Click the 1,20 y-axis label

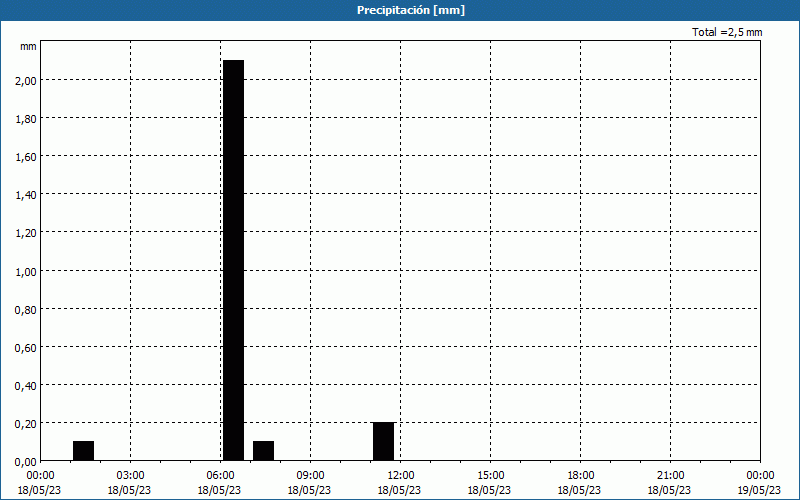point(26,233)
